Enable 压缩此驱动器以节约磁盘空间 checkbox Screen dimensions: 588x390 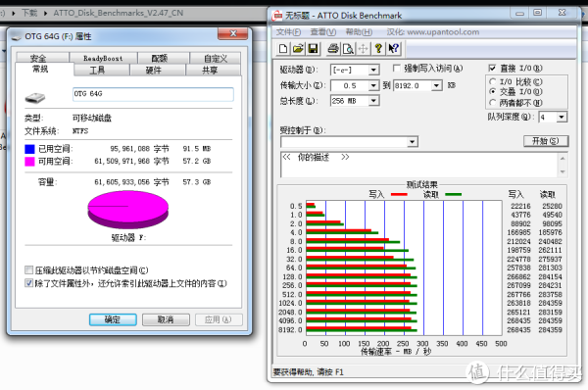click(28, 270)
